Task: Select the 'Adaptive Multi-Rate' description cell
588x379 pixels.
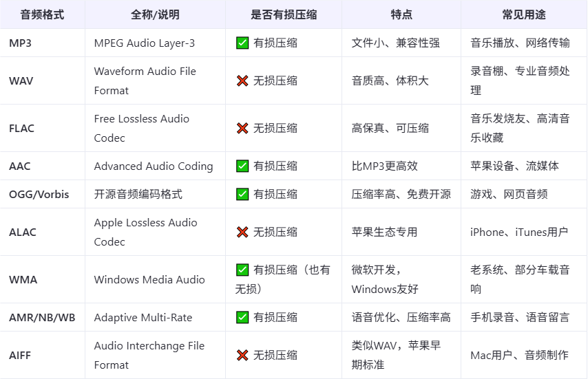Action: click(155, 317)
